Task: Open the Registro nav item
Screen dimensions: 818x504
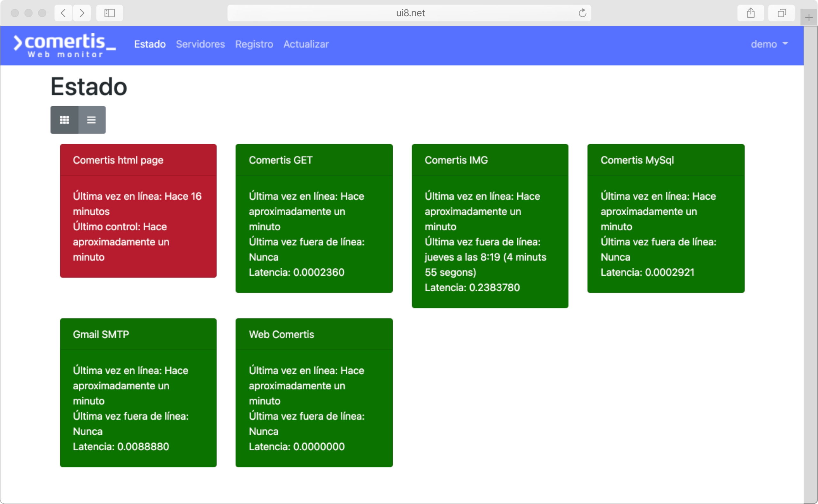Action: [254, 44]
